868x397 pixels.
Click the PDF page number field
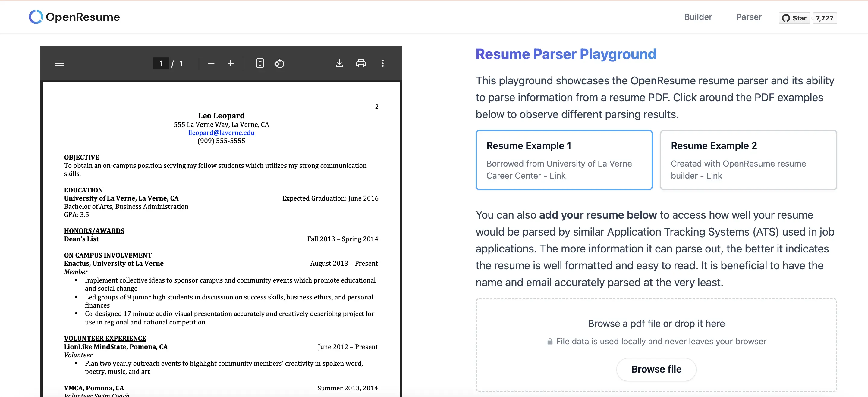[x=161, y=63]
